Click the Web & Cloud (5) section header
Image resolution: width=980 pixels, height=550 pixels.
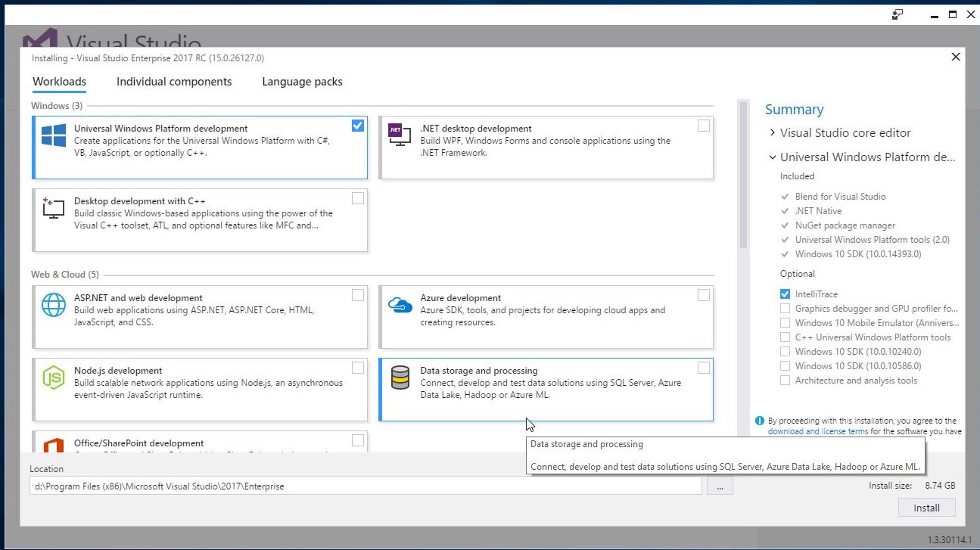(65, 275)
